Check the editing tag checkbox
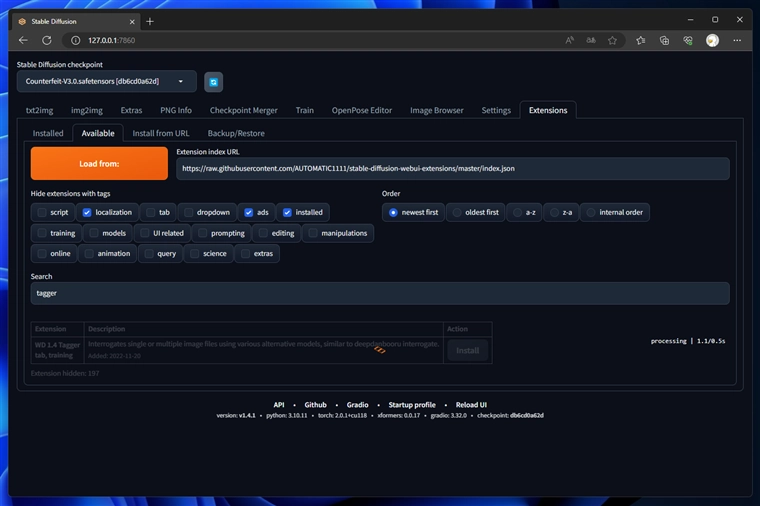This screenshot has height=506, width=760. pyautogui.click(x=263, y=233)
